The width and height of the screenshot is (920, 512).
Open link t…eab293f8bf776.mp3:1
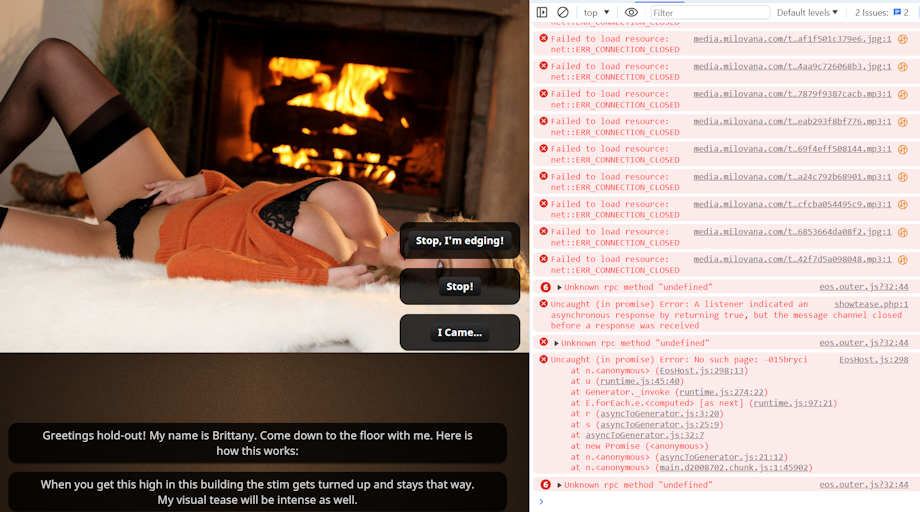(792, 121)
